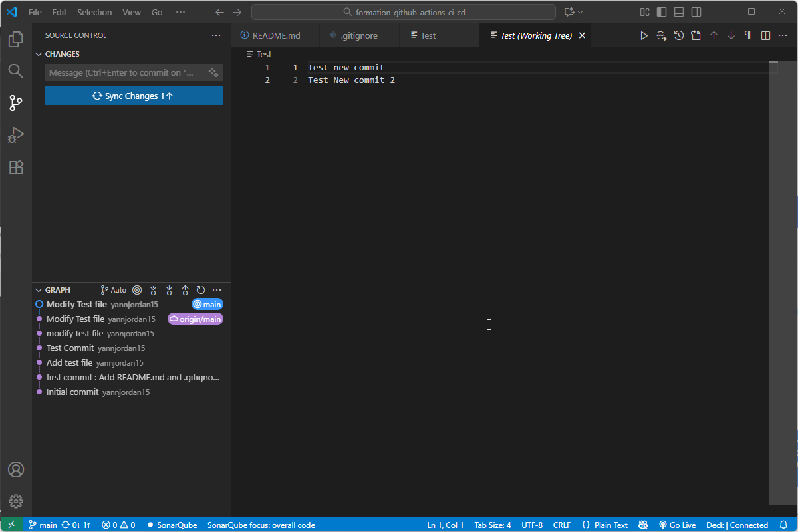Split the editor into two panes

pos(765,35)
